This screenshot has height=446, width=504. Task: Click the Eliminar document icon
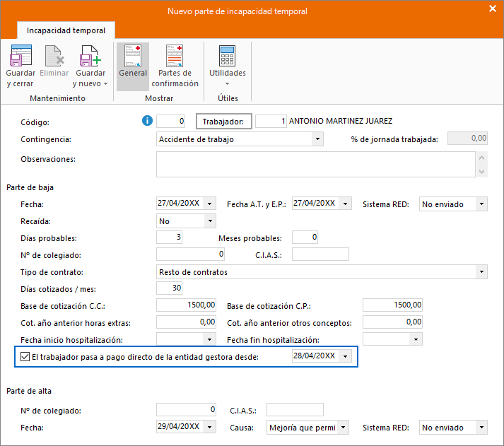pos(54,56)
